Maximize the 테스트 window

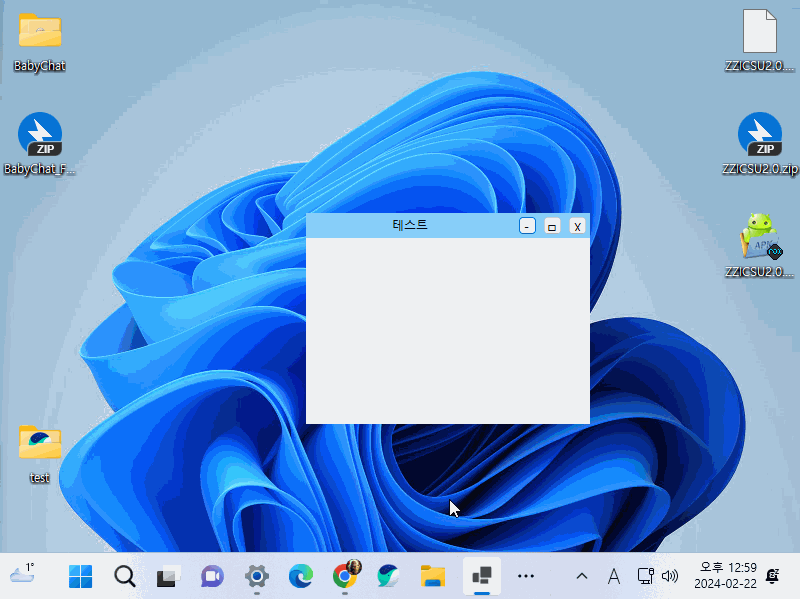(x=552, y=226)
